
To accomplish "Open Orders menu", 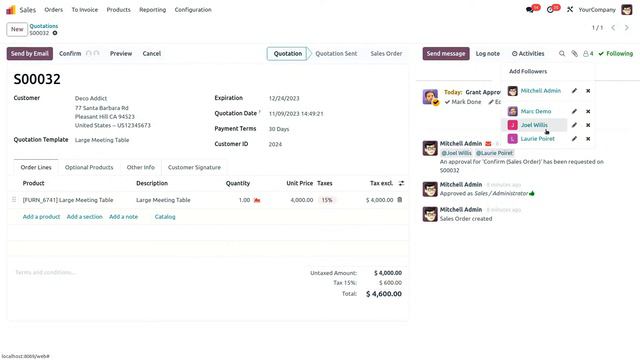I will [x=53, y=9].
